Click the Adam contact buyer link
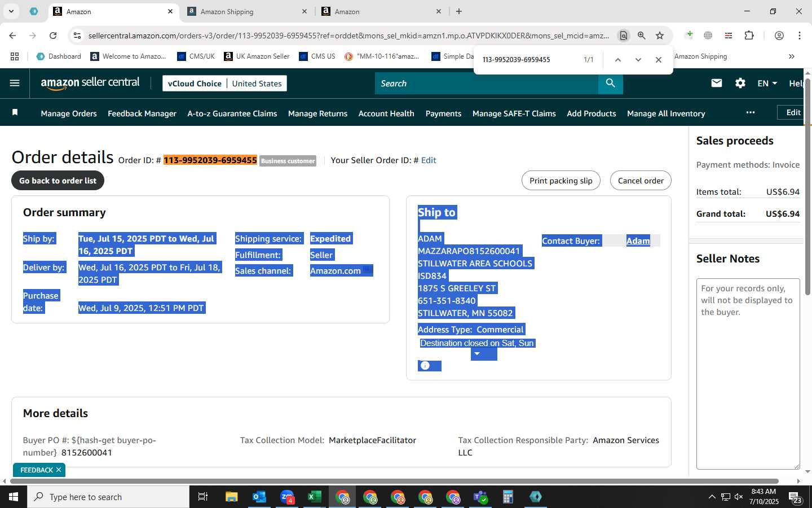Screen dimensions: 812x508 click(x=638, y=241)
